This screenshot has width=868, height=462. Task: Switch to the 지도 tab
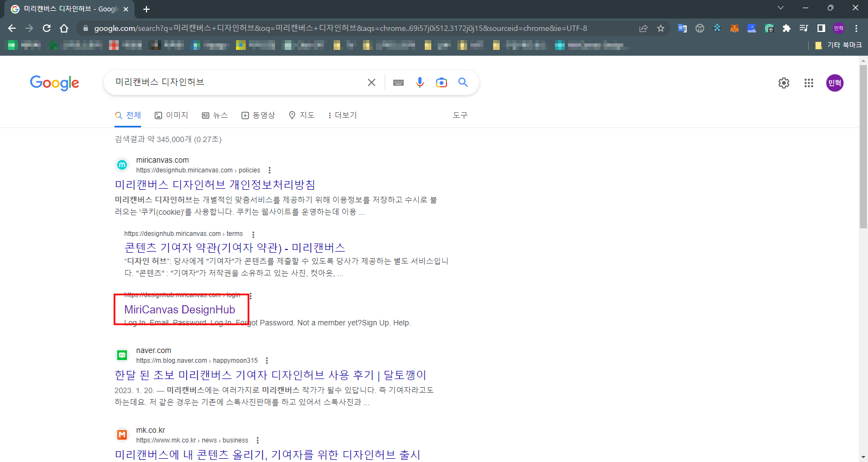point(302,115)
